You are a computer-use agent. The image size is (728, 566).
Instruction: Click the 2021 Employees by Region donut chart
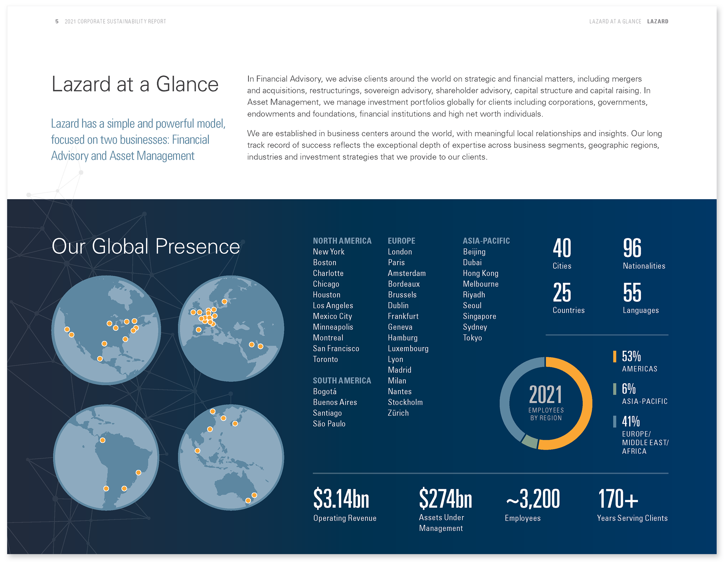(546, 403)
